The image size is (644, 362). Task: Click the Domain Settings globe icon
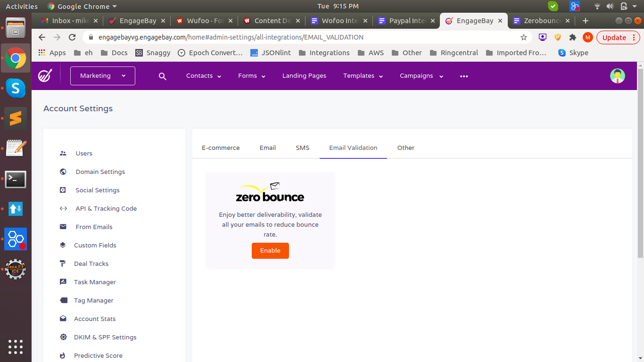pos(63,172)
